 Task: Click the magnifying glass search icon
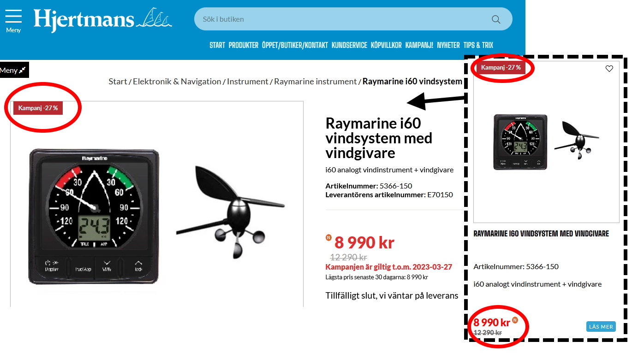tap(496, 19)
